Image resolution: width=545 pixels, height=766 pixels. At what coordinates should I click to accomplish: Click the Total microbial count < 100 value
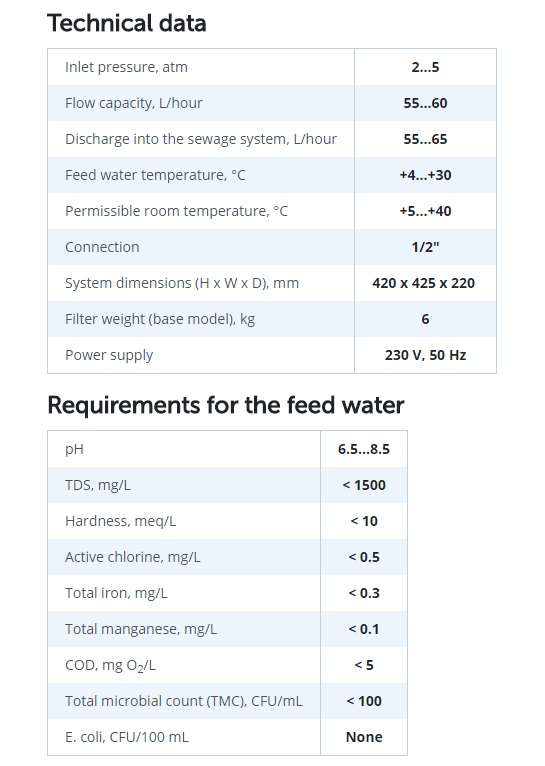tap(364, 701)
